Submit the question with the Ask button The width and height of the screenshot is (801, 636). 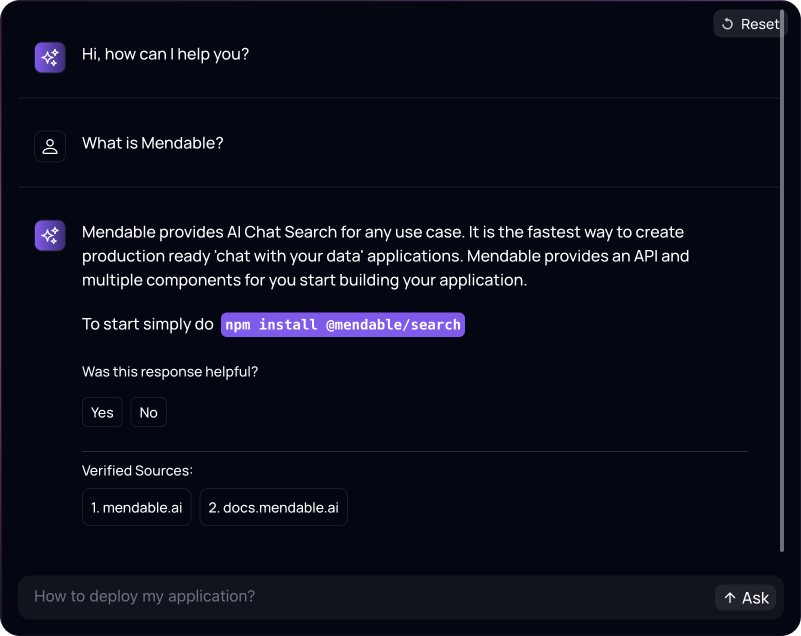746,598
